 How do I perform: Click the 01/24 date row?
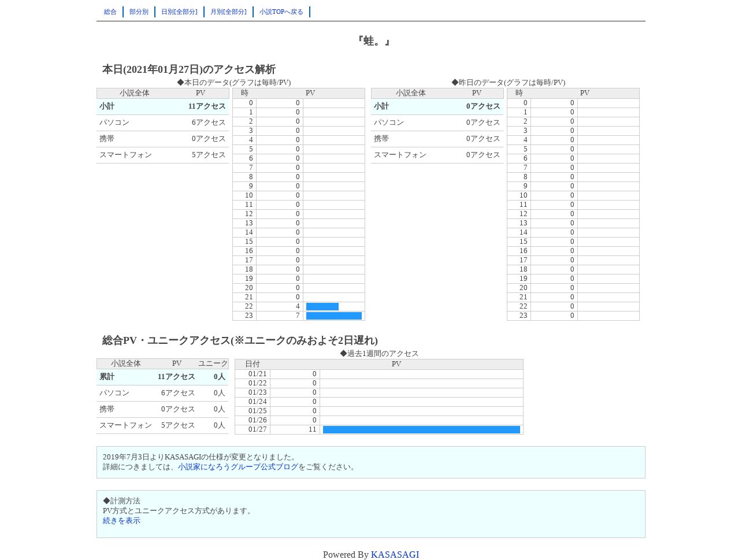[379, 402]
